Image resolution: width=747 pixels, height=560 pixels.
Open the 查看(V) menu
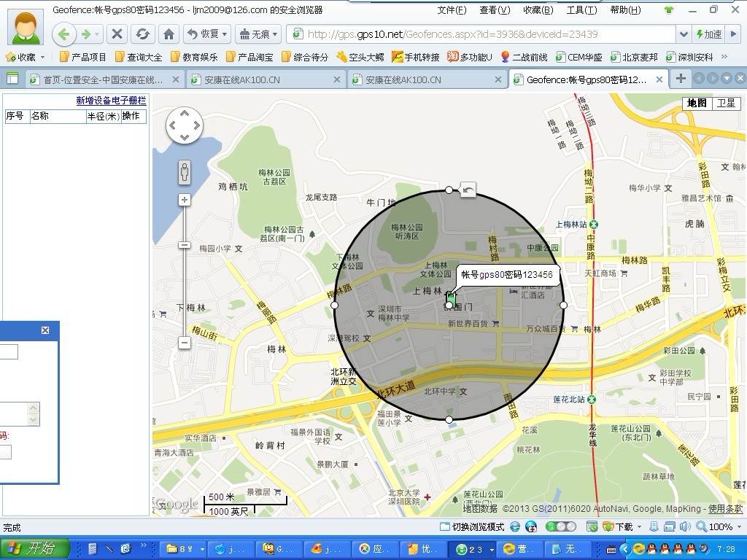[x=495, y=10]
